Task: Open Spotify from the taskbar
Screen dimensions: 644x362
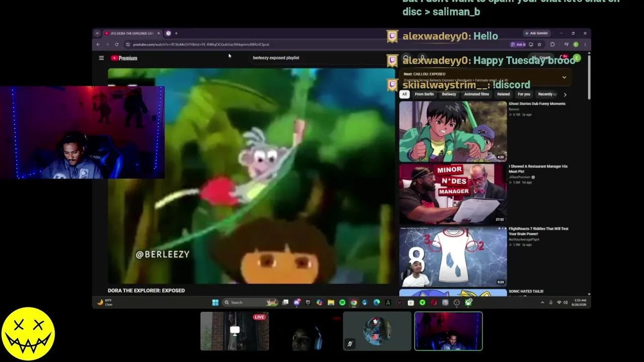Action: pyautogui.click(x=342, y=302)
